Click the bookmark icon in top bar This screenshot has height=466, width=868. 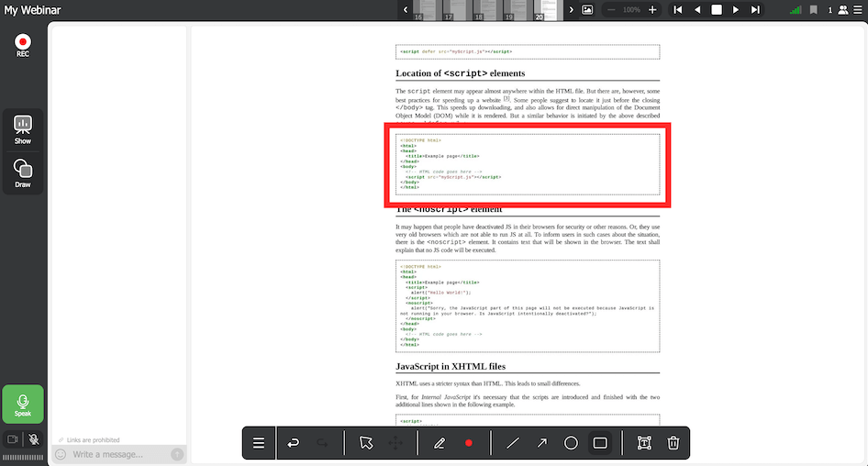(x=813, y=10)
